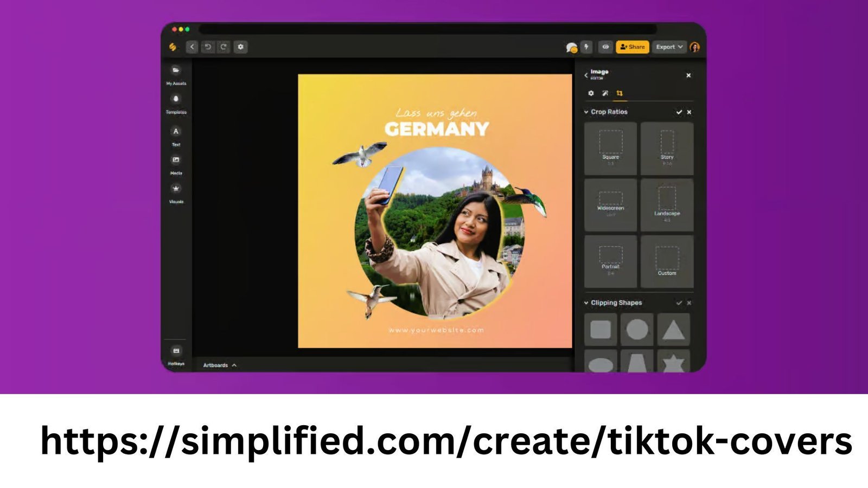868x488 pixels.
Task: Apply the crop with the checkmark
Action: tap(679, 112)
